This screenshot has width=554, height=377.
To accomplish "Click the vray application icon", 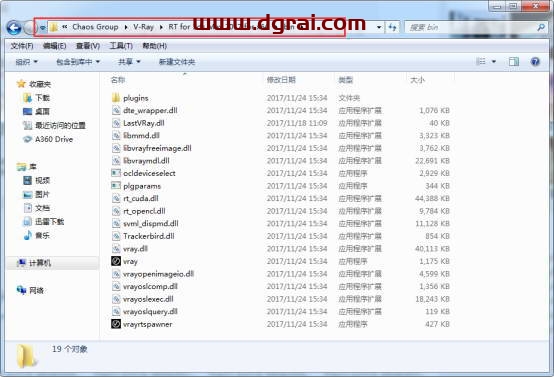I will 116,261.
